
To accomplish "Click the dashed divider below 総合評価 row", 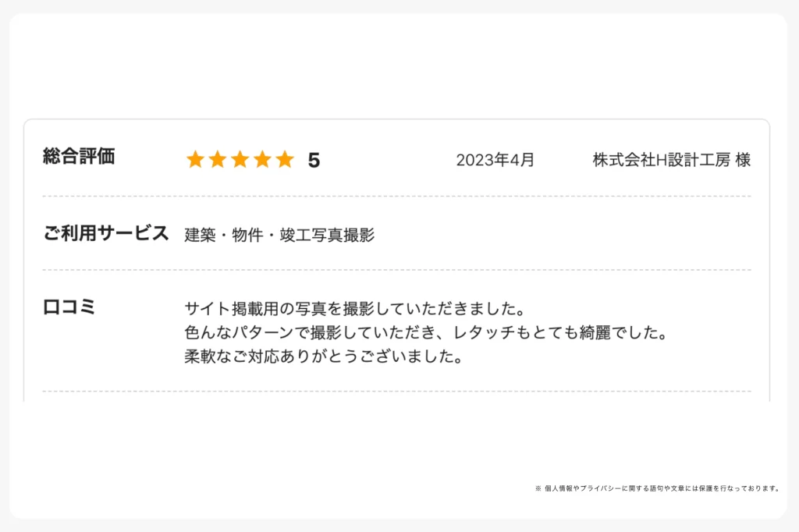I will 397,197.
